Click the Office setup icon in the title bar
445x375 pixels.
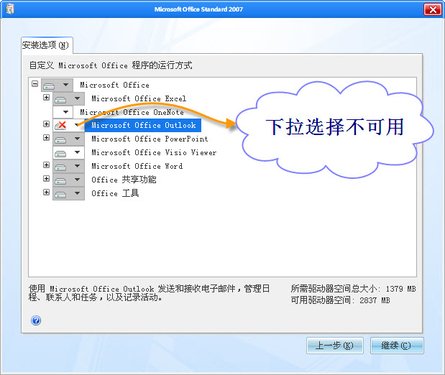(10, 9)
